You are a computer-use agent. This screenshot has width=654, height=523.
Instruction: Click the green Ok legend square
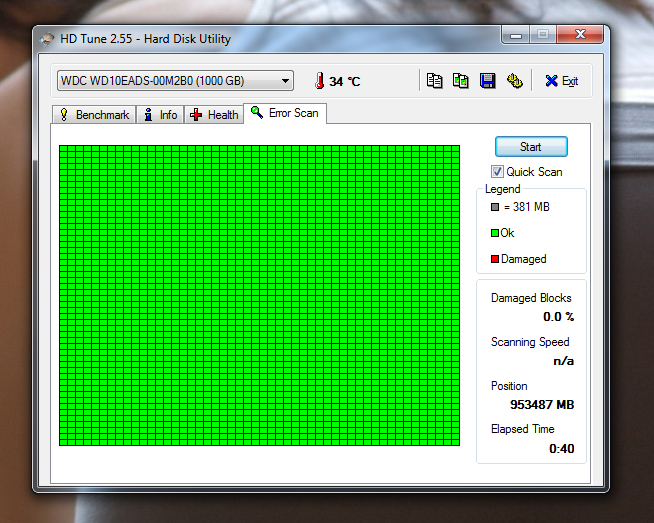coord(495,233)
